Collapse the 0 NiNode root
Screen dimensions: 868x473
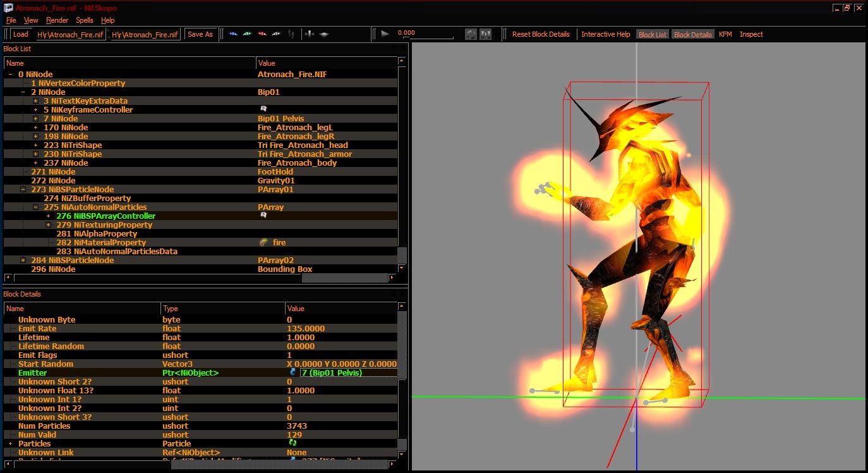click(x=11, y=75)
